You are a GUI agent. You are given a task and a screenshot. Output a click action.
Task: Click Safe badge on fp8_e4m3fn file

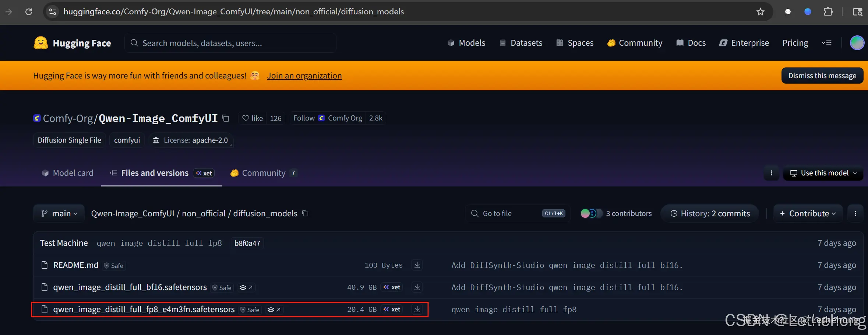tap(250, 310)
